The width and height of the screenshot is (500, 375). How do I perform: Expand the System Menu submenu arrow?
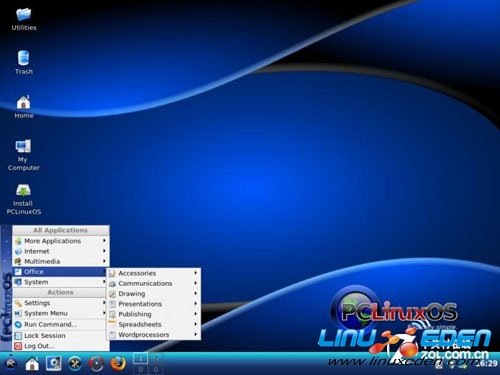tap(104, 313)
